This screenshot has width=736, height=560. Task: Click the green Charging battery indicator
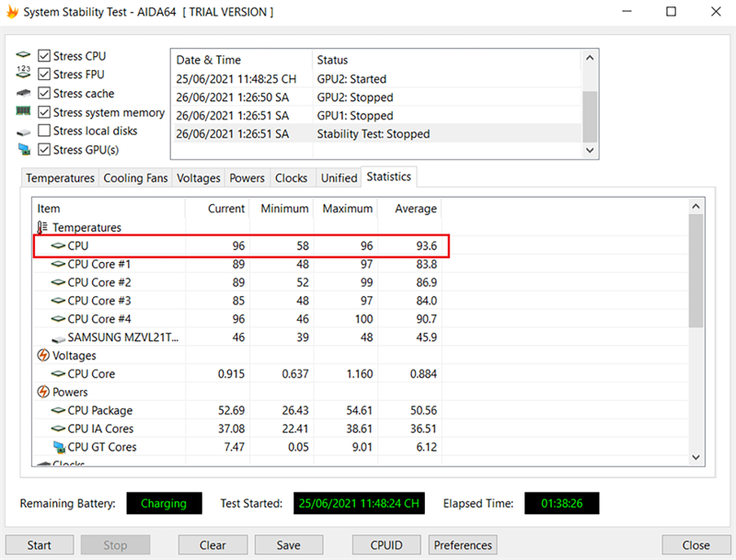pyautogui.click(x=165, y=503)
